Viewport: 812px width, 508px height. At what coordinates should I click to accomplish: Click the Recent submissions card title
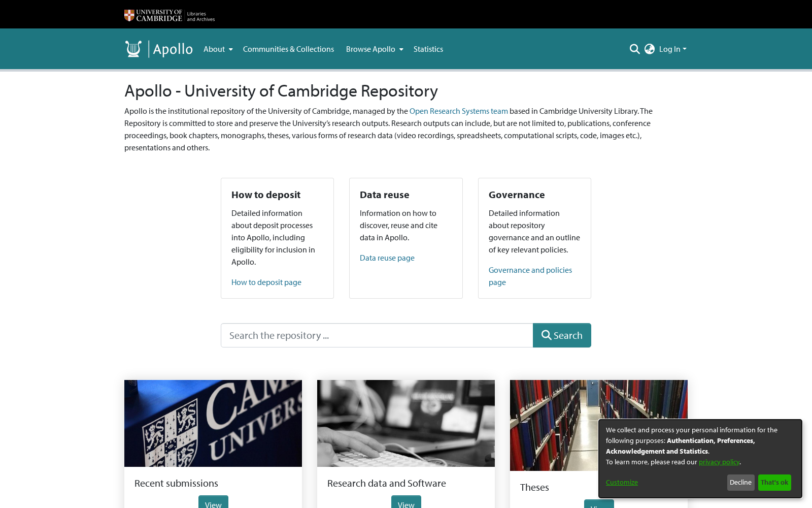pyautogui.click(x=176, y=483)
